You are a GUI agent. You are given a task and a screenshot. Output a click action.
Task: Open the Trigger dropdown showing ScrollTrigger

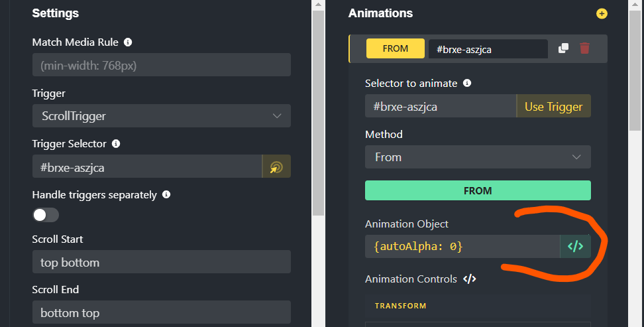click(x=161, y=116)
